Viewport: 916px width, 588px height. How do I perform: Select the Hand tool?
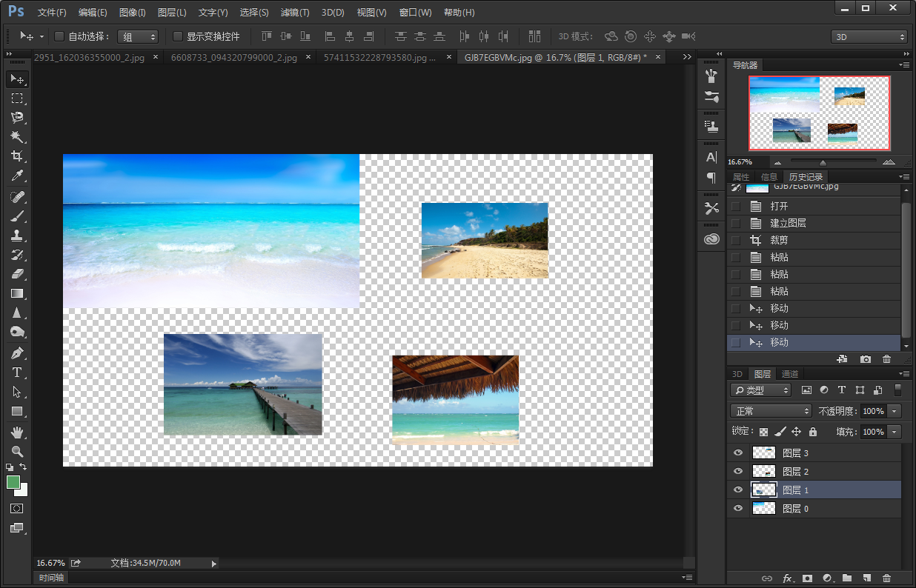pyautogui.click(x=17, y=432)
